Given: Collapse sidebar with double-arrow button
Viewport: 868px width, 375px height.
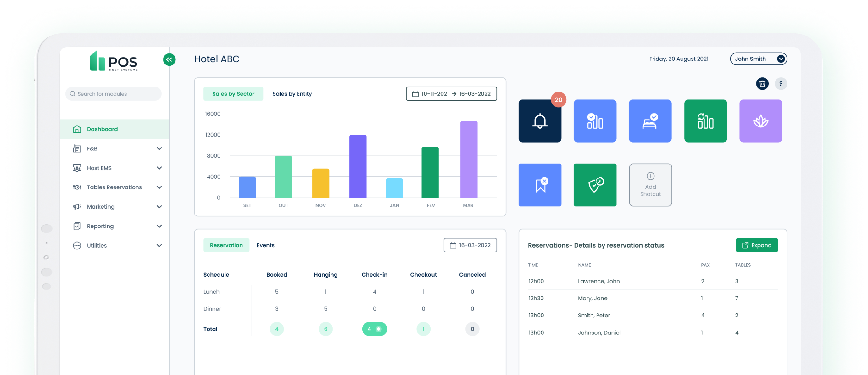Looking at the screenshot, I should [169, 60].
